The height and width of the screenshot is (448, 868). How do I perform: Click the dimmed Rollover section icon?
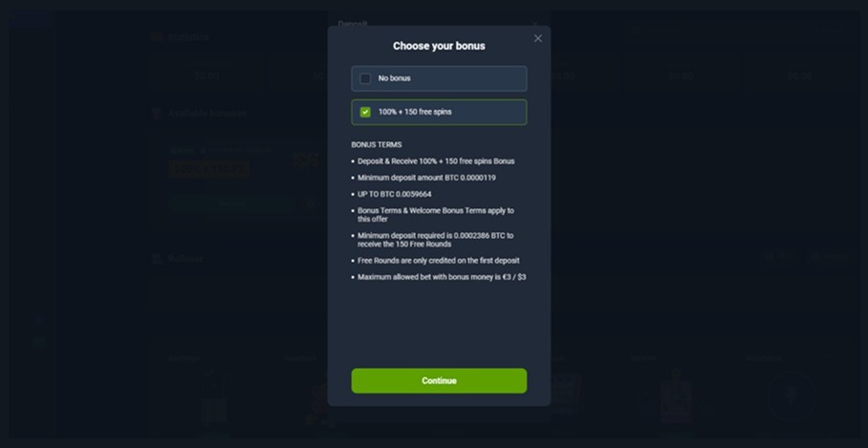157,258
